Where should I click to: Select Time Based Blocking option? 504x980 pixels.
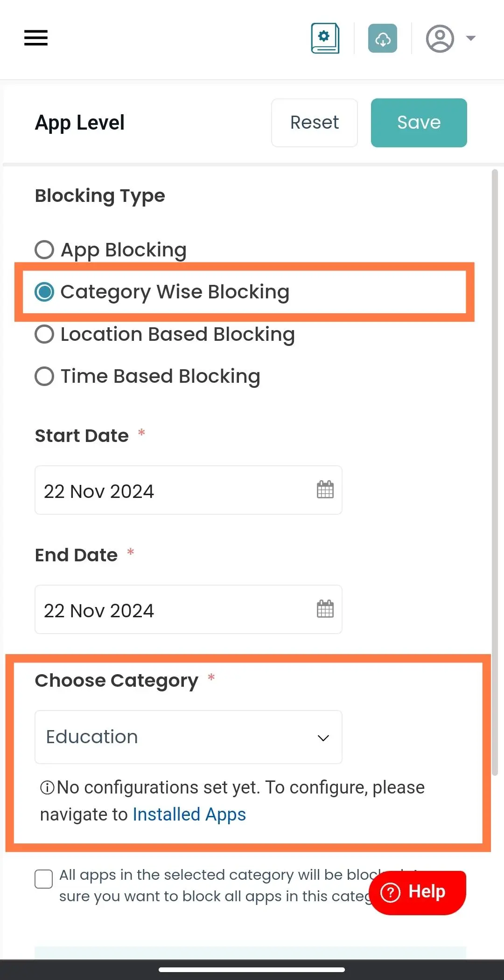click(x=44, y=376)
